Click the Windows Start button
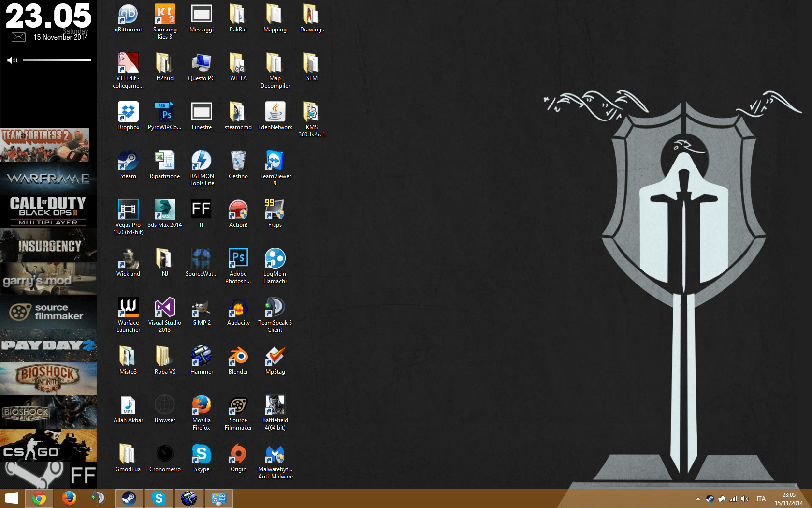Viewport: 812px width, 508px height. coord(12,498)
